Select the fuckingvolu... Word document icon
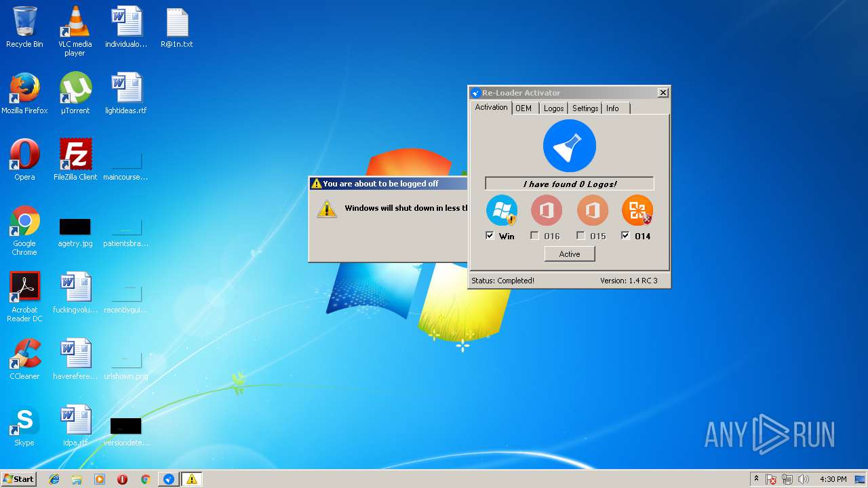The image size is (868, 488). 75,293
